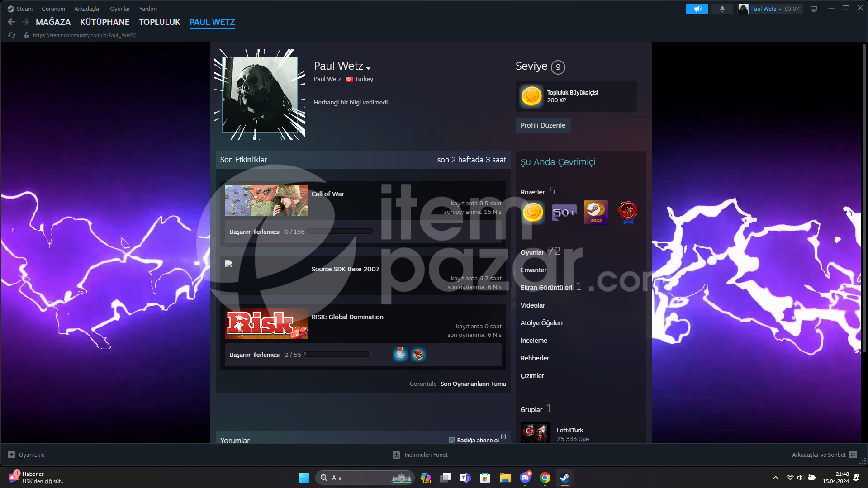Open RISK: Global Domination title
Screen dimensions: 868x488
[x=347, y=317]
